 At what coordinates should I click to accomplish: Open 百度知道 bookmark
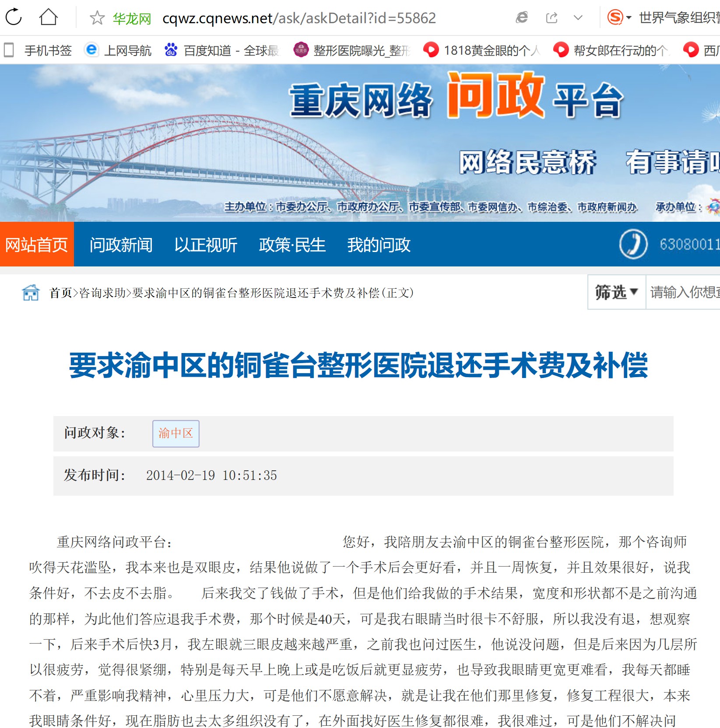point(221,50)
